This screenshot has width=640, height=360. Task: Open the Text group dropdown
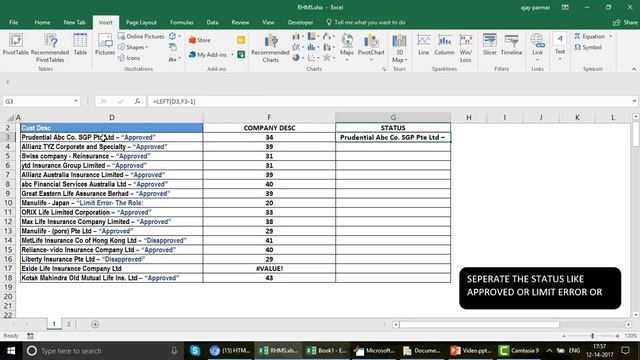click(x=560, y=47)
